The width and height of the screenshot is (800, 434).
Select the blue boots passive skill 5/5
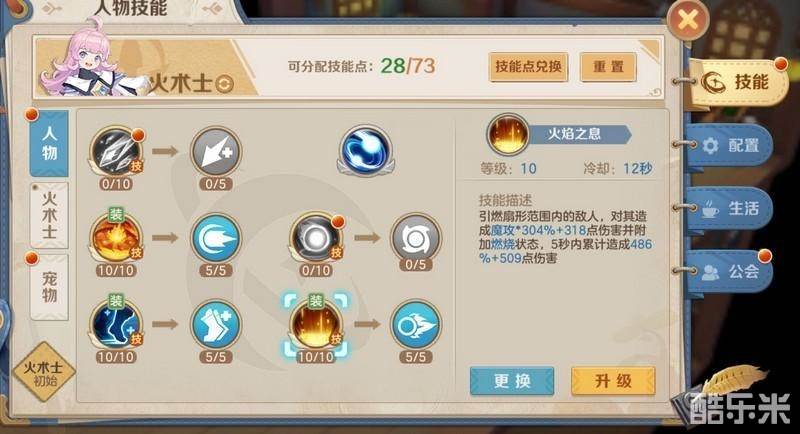216,325
